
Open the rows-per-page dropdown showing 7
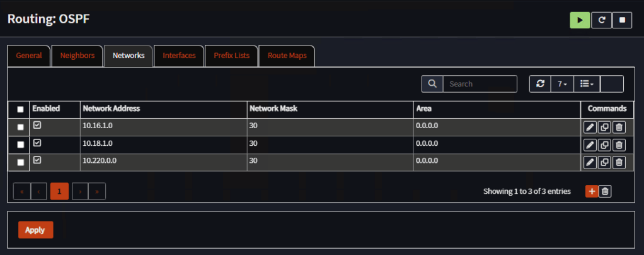(562, 84)
